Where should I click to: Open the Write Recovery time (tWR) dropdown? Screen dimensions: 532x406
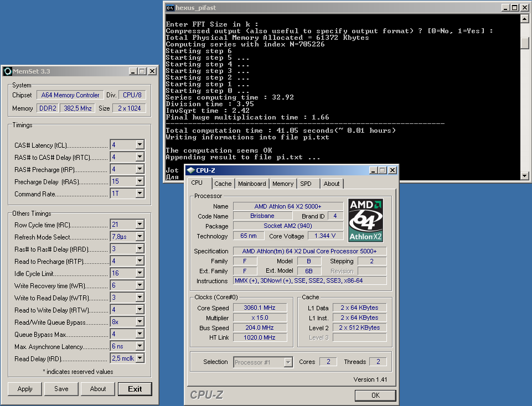(x=140, y=285)
